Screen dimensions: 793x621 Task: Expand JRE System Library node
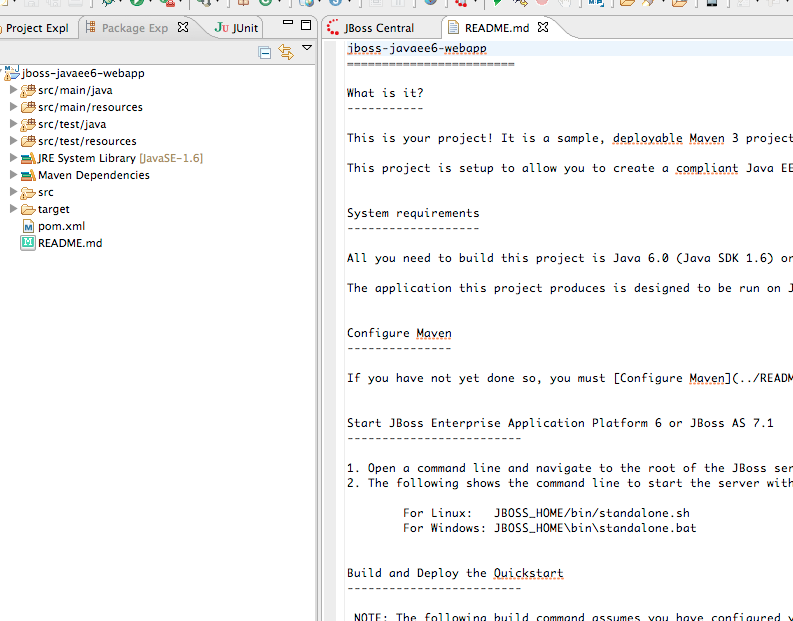(14, 158)
